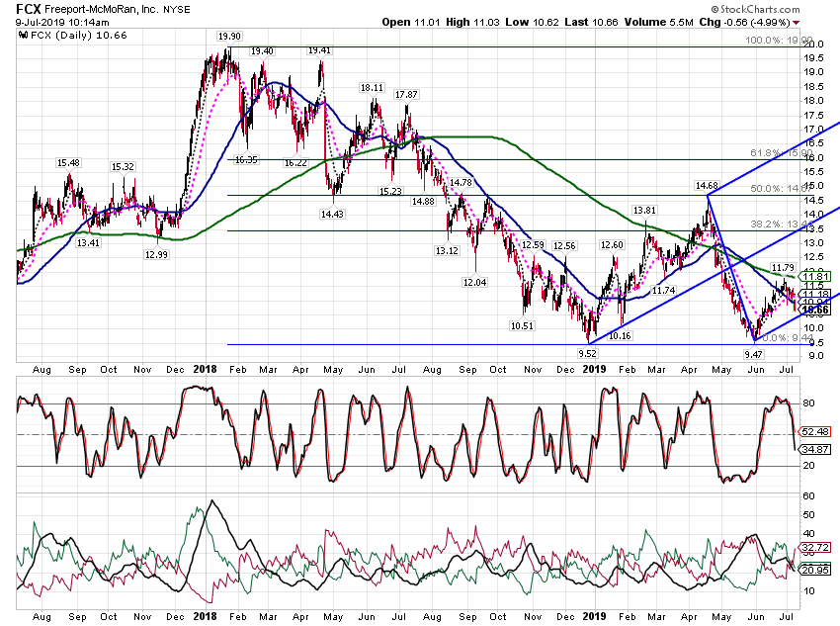Select the 9.52 low price label
The image size is (840, 626).
click(587, 354)
